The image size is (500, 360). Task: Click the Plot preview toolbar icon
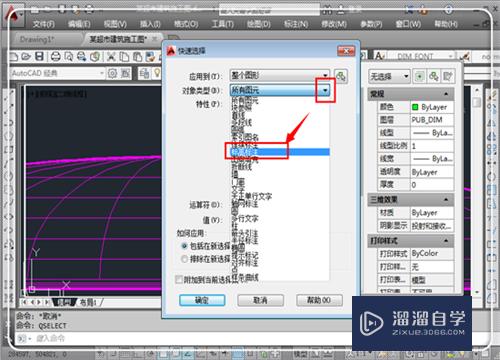[x=69, y=57]
